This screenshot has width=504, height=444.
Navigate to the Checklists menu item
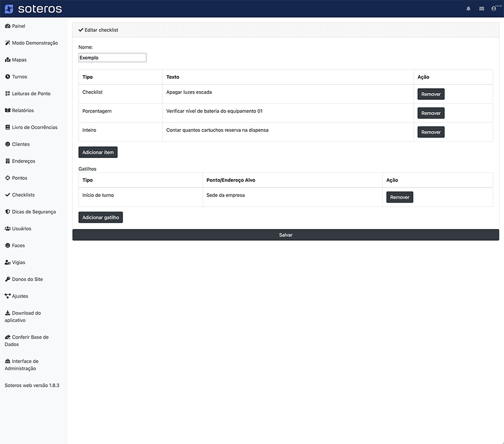23,195
